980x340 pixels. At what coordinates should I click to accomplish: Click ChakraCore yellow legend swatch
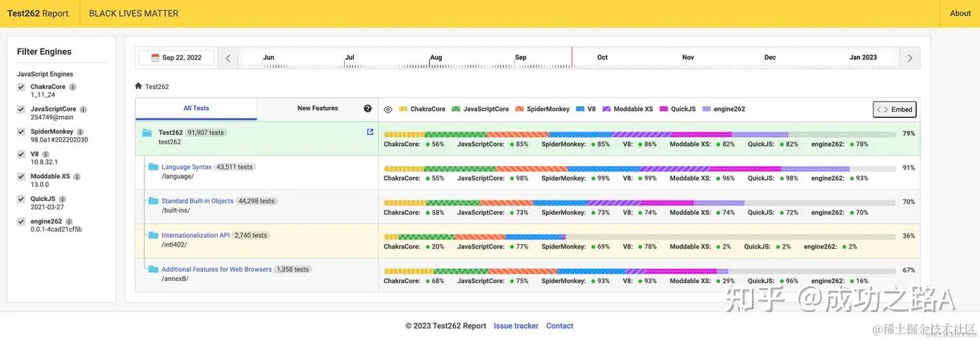pyautogui.click(x=403, y=109)
